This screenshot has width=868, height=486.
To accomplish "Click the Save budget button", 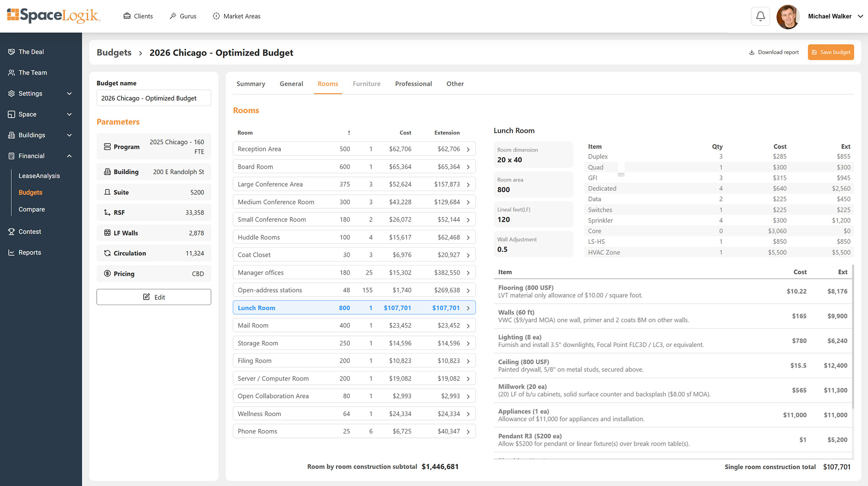I will point(830,52).
